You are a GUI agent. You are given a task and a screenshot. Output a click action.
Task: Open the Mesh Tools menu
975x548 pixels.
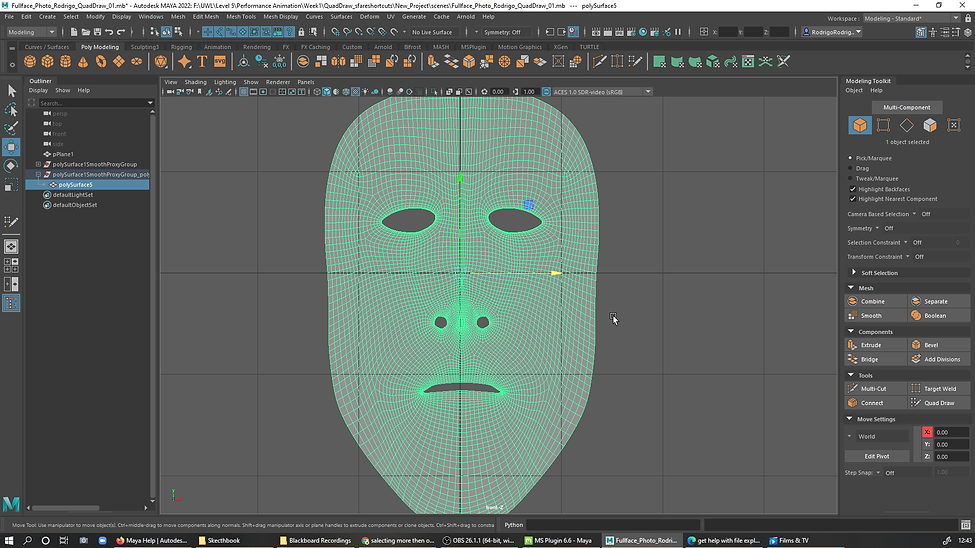(241, 17)
